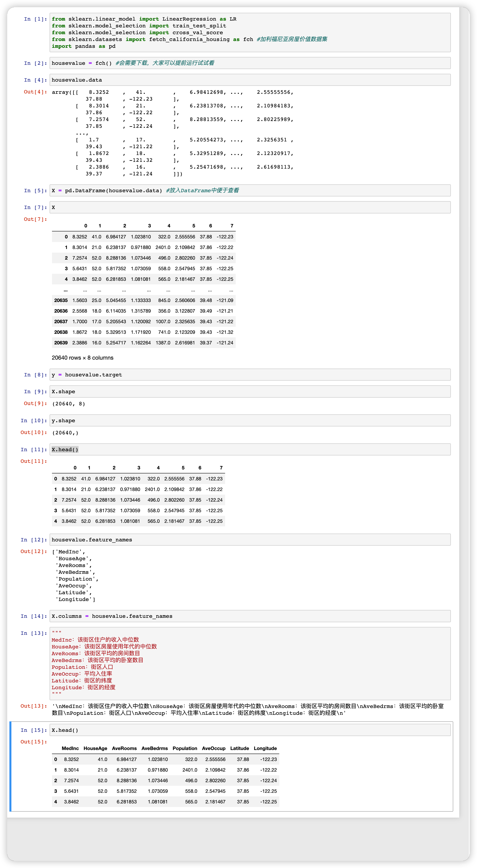Screen dimensions: 477x868
Task: Select the X.shape code cell
Action: click(x=250, y=392)
